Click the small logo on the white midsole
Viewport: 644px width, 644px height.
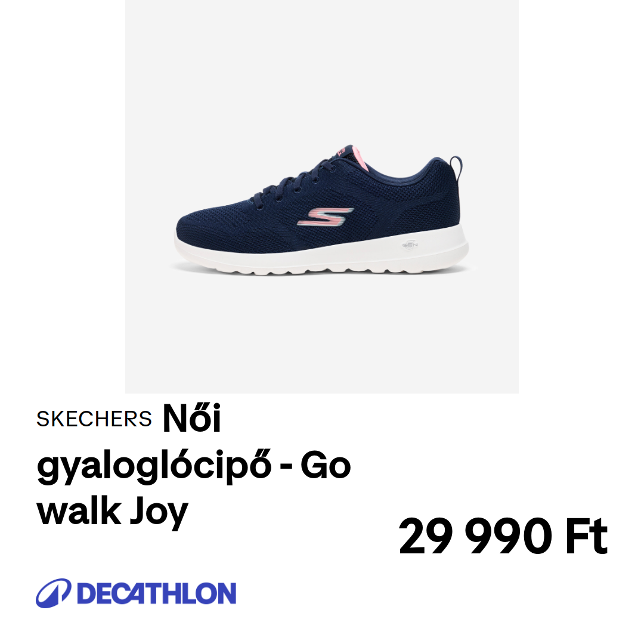coord(410,245)
